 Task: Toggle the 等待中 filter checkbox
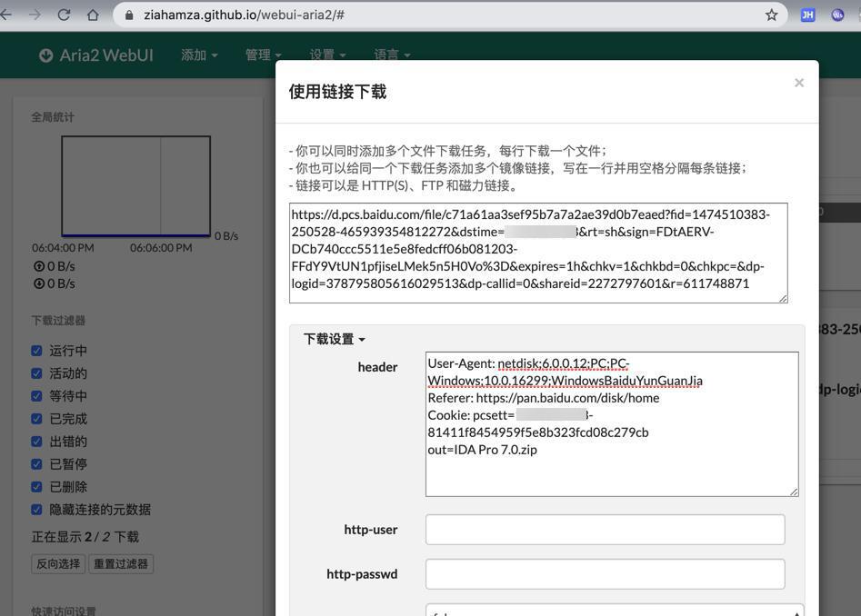[36, 396]
